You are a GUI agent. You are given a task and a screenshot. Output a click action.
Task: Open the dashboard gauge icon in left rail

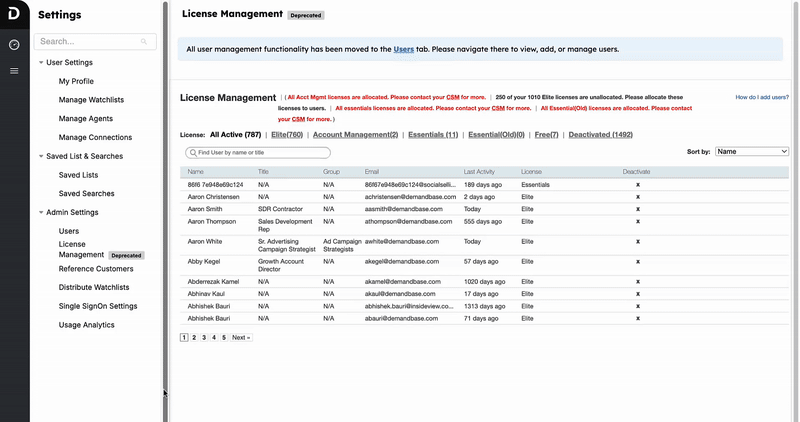coord(14,45)
